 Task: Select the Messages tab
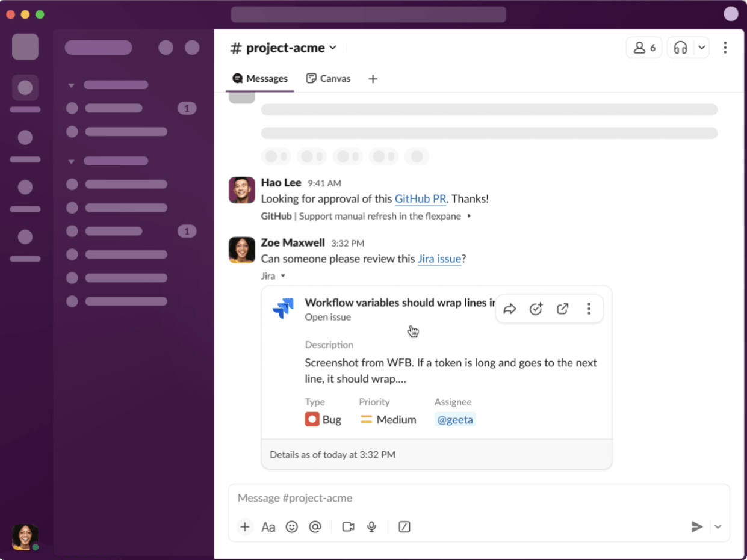(x=260, y=79)
